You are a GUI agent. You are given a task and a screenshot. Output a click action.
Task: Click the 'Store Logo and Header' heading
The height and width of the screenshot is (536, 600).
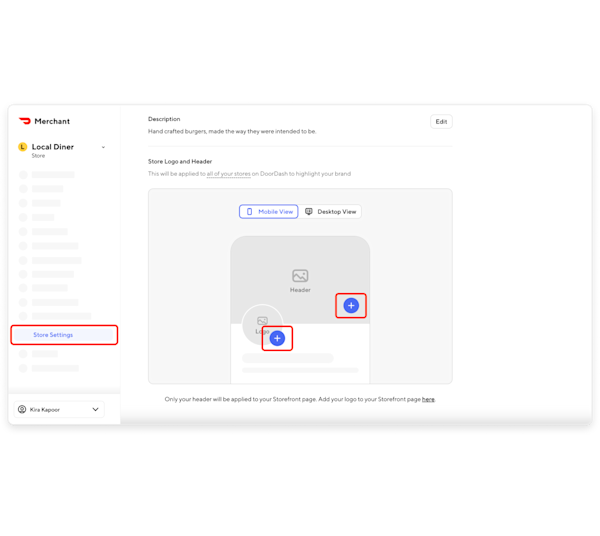tap(180, 161)
